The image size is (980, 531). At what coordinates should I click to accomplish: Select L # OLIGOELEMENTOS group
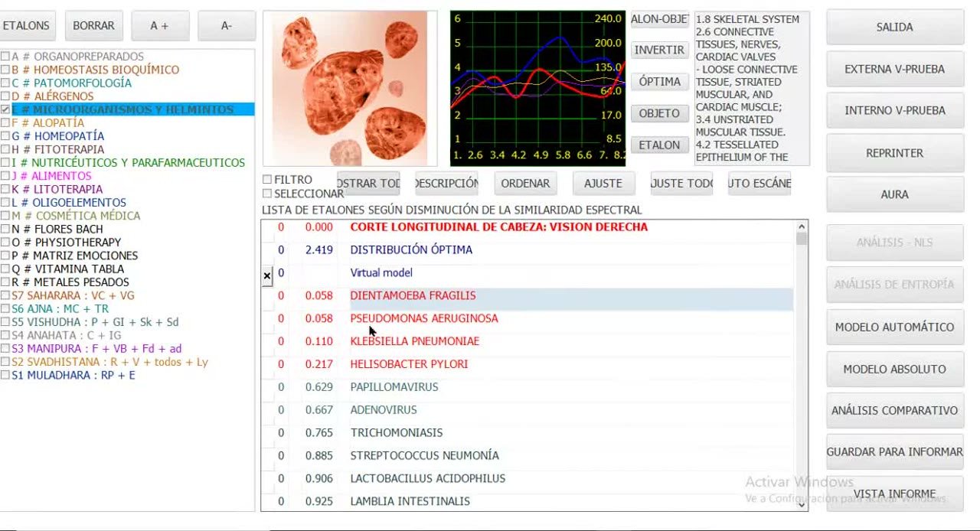[x=69, y=203]
